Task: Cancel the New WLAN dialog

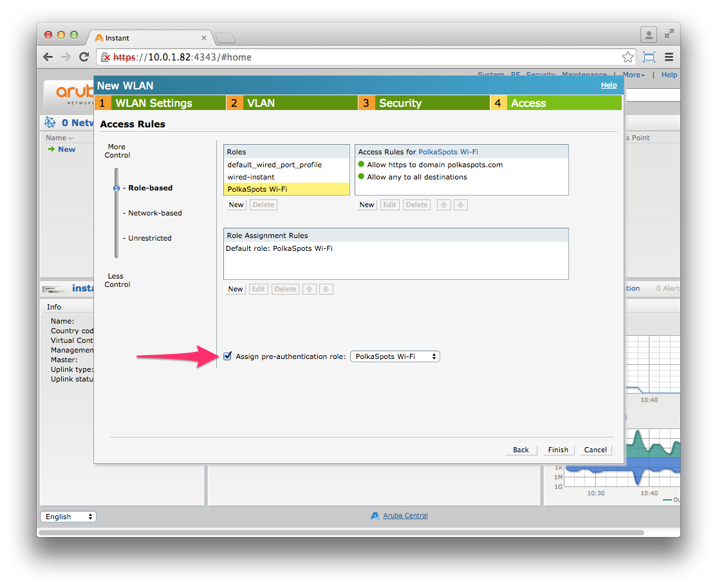Action: point(595,450)
